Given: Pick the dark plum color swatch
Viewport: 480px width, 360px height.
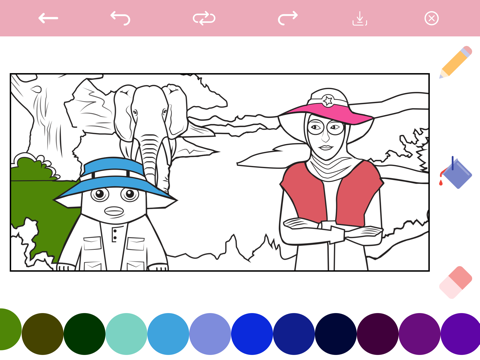Looking at the screenshot, I should 378,334.
